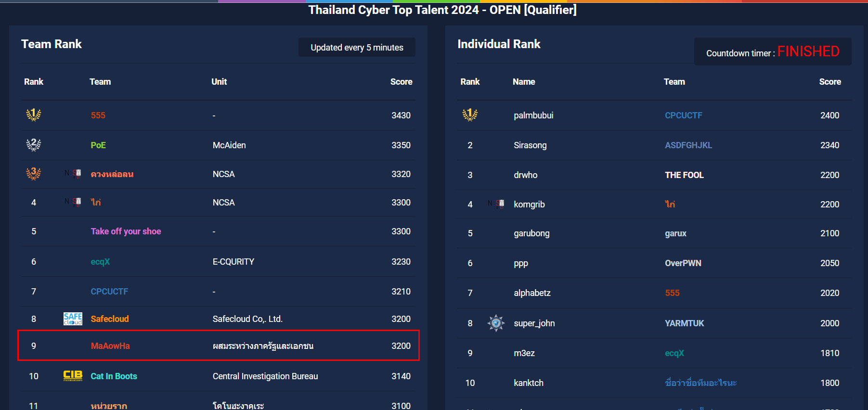Click the badge emblem beside super_john
Viewport: 868px width, 410px height.
coord(496,323)
